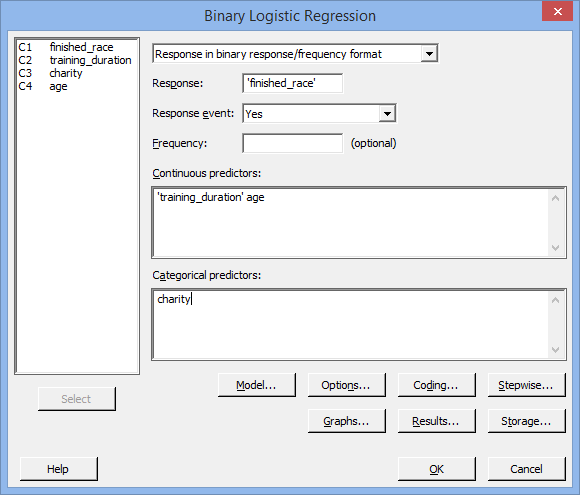Select C4 age column
Image resolution: width=580 pixels, height=495 pixels.
click(x=77, y=86)
